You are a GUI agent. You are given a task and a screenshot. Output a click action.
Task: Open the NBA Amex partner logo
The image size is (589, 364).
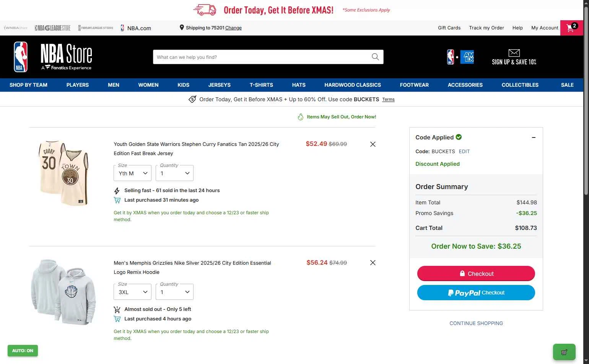[x=460, y=57]
